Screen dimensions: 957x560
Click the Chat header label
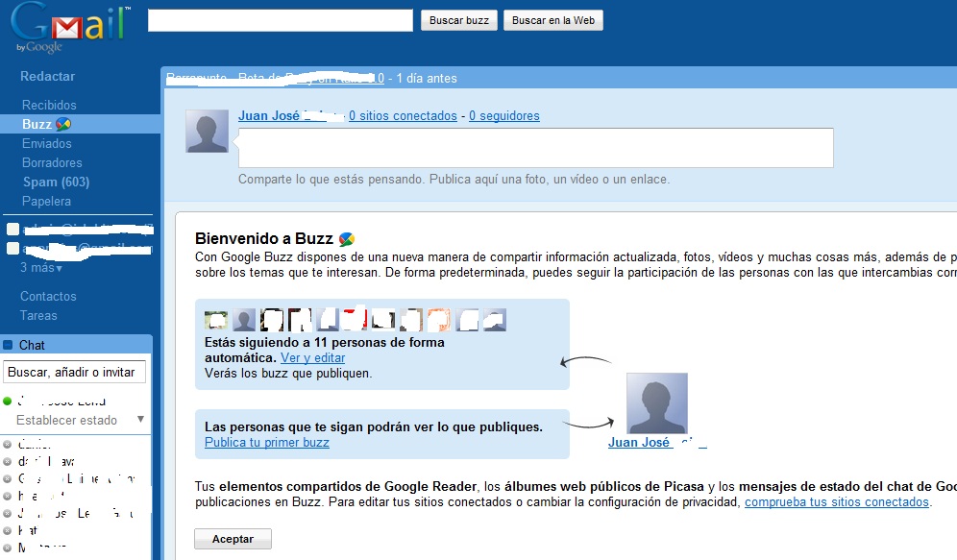[32, 345]
